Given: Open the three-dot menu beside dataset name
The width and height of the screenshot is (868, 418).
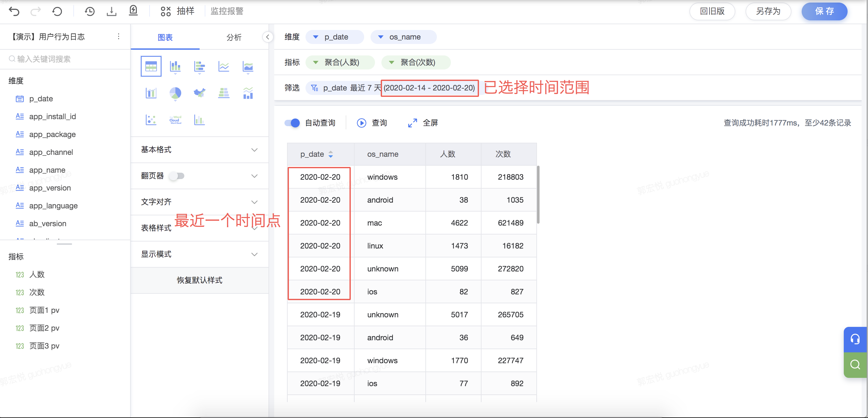Looking at the screenshot, I should (119, 36).
